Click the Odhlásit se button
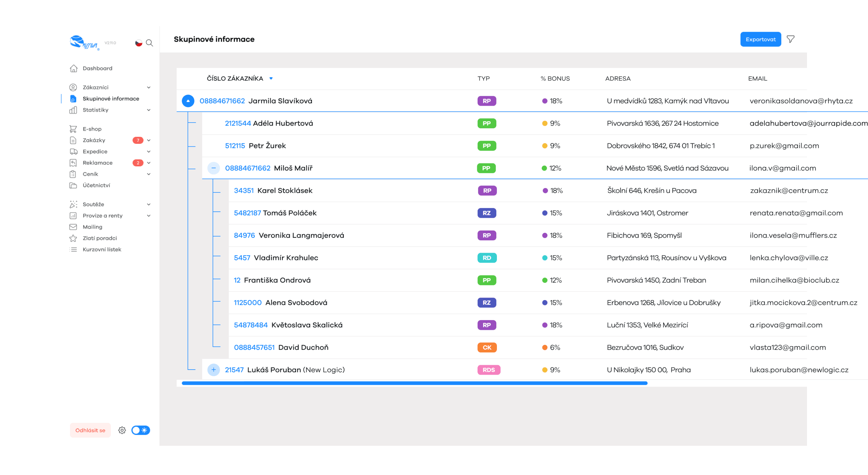The image size is (868, 475). point(90,430)
